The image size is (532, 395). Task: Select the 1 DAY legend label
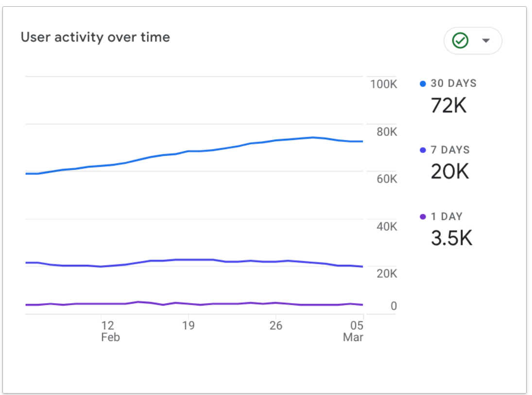(x=446, y=217)
